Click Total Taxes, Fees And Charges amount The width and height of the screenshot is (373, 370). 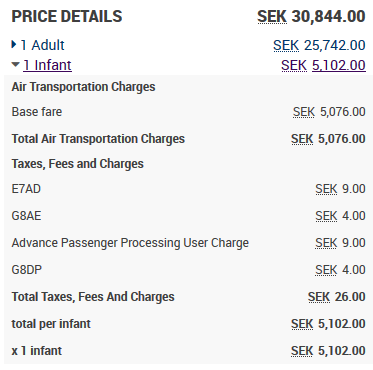point(337,297)
